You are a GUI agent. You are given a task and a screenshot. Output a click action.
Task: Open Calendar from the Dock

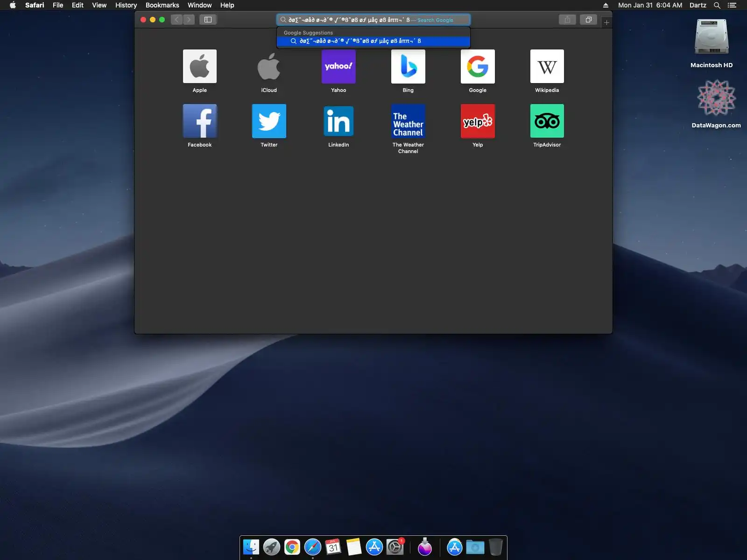(x=333, y=546)
